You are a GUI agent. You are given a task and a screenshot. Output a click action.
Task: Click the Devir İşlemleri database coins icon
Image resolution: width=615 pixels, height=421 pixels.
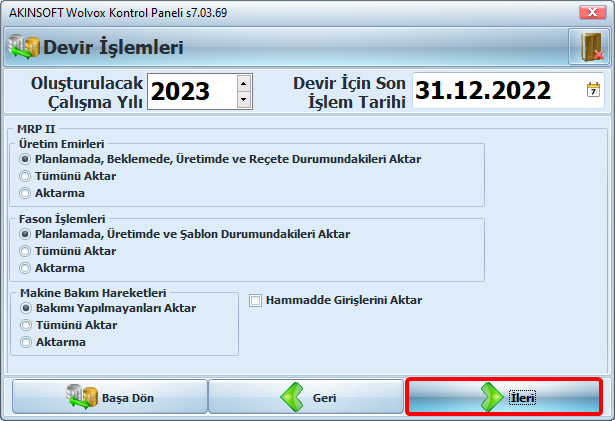[24, 47]
